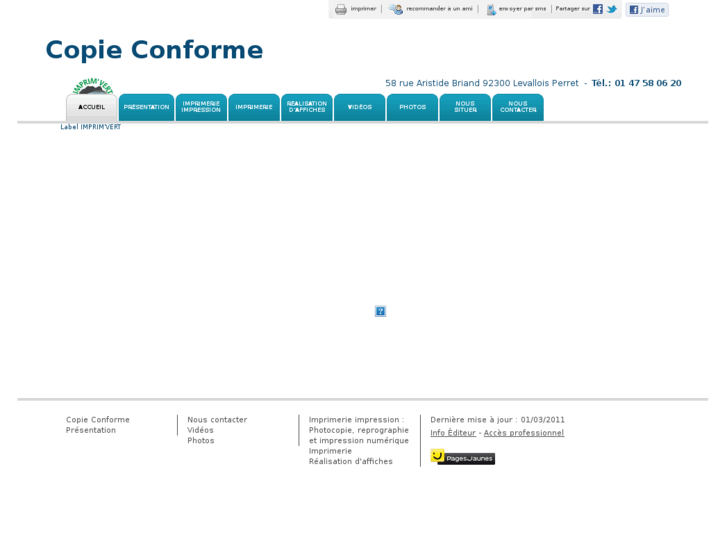Viewport: 727px width, 545px height.
Task: Click footer link Copie Conforme
Action: (97, 420)
